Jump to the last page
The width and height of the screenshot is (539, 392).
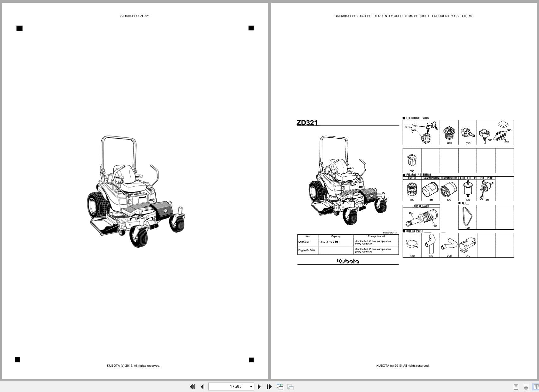[269, 386]
